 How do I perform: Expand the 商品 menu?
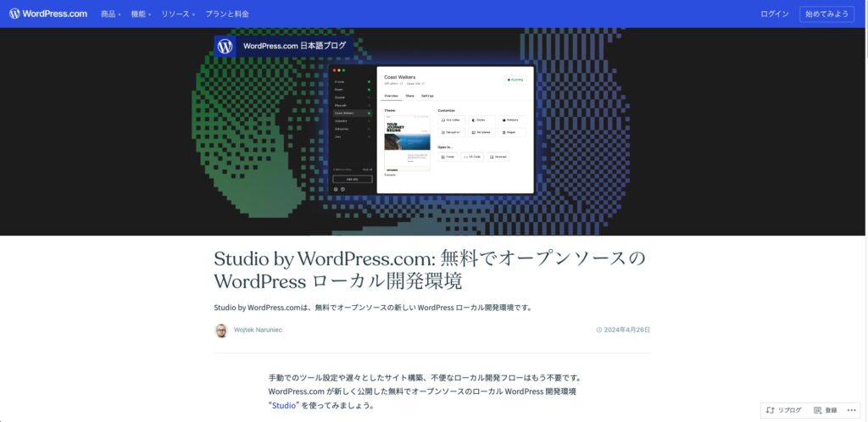pyautogui.click(x=111, y=14)
